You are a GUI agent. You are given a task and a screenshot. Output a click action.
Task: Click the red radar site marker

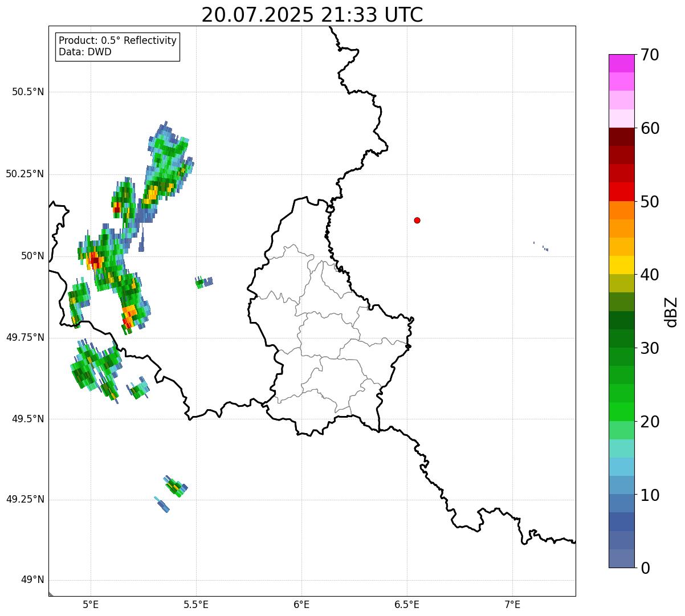click(417, 220)
